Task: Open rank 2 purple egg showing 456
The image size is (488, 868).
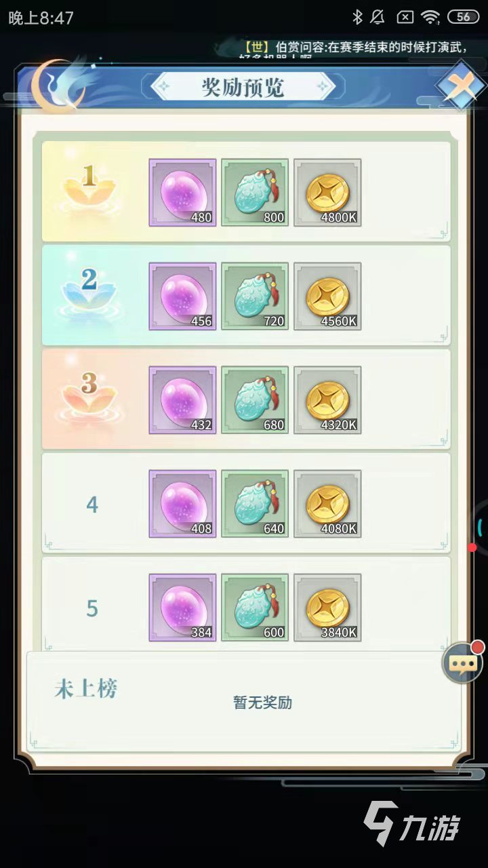Action: (182, 296)
